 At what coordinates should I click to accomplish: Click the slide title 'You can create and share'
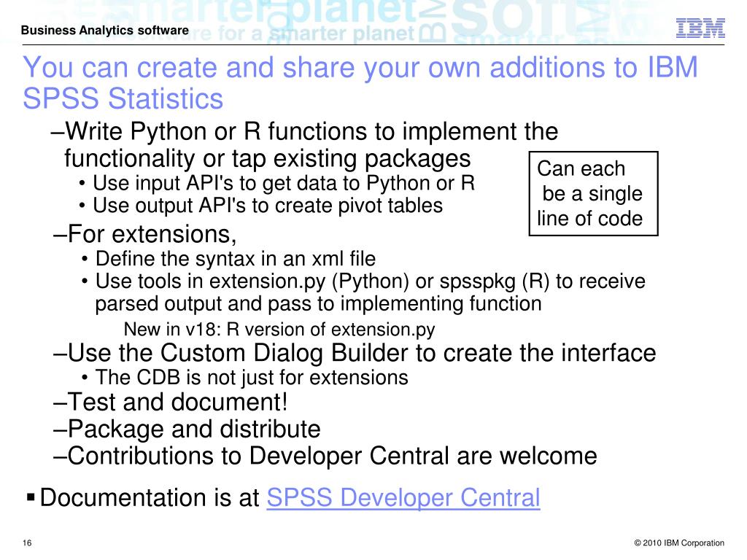[x=360, y=82]
